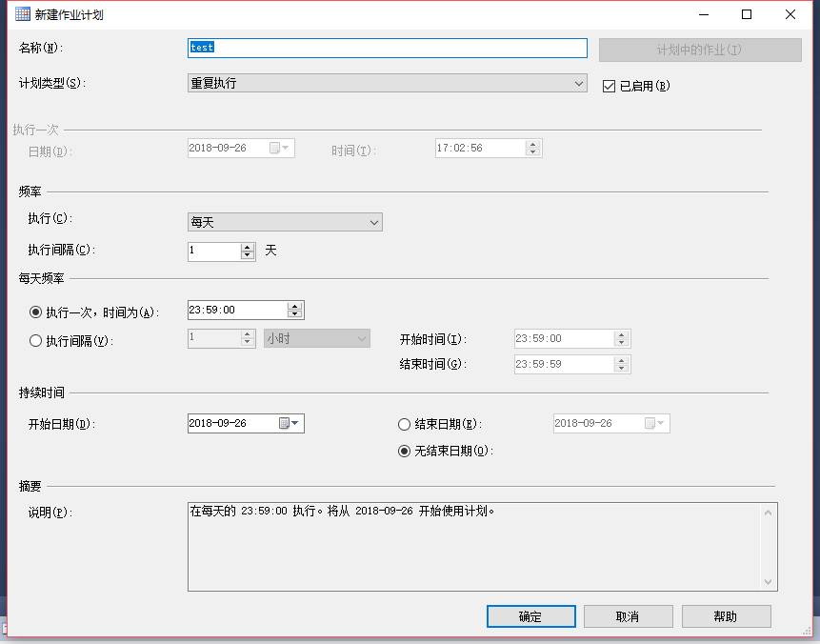820x644 pixels.
Task: Minimize the 新建作业计划 window
Action: [x=704, y=14]
